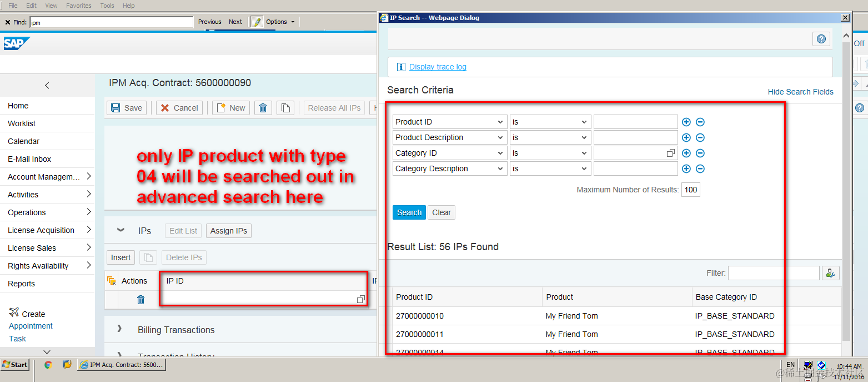Delete the IP row via trash icon

141,300
